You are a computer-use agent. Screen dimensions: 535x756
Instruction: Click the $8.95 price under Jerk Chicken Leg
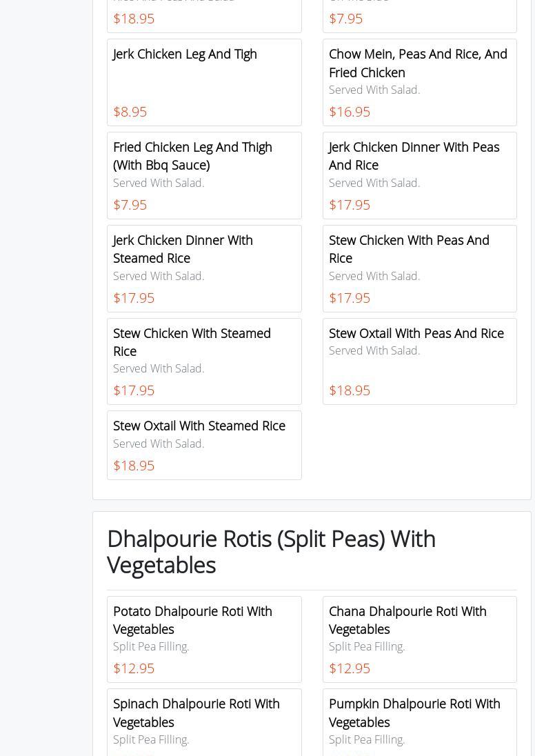coord(130,112)
